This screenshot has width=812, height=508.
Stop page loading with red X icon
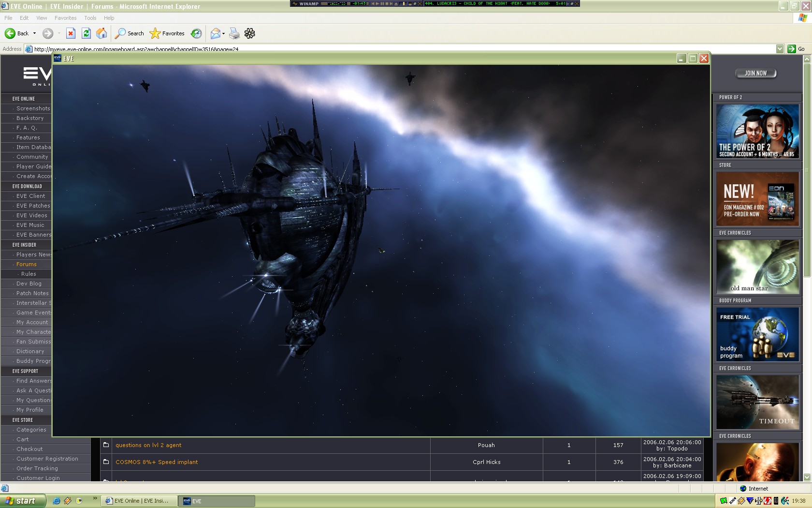(71, 33)
